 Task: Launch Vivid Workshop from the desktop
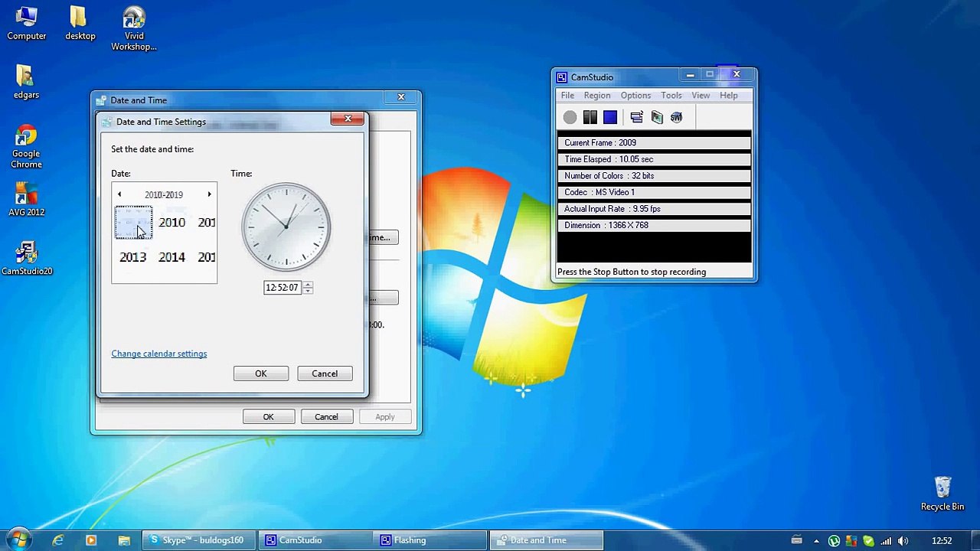click(x=134, y=29)
